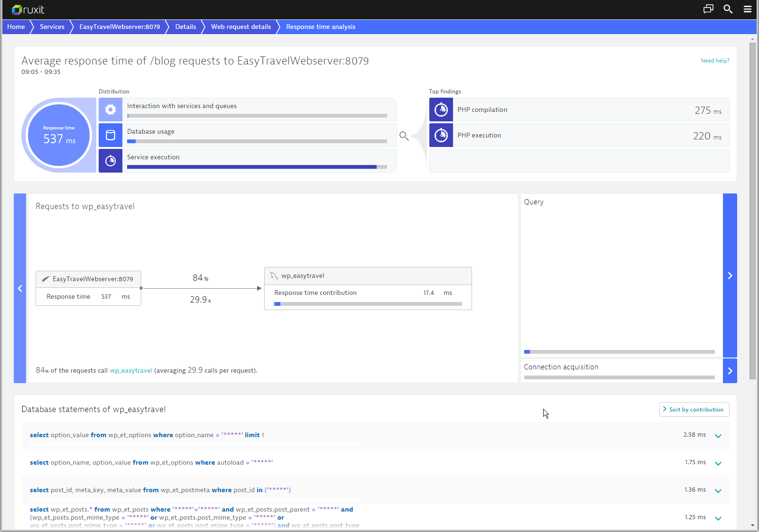
Task: Click right arrow next to Connection acquisition
Action: (x=730, y=371)
